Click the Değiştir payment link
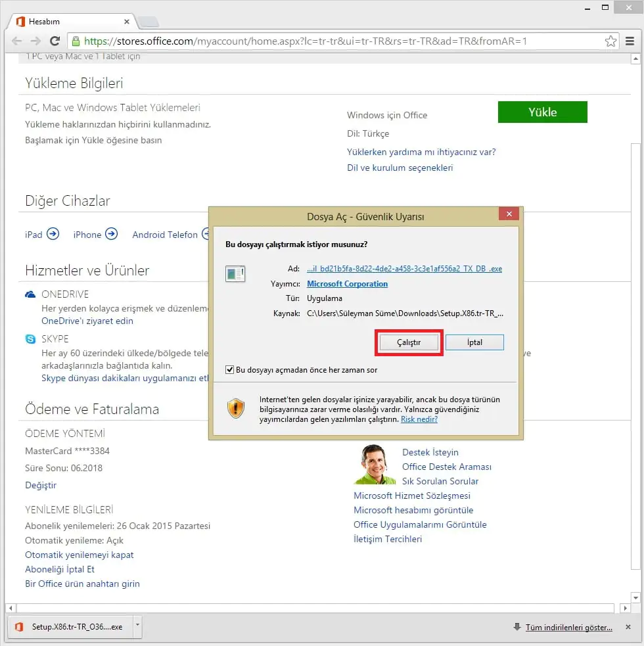 coord(40,486)
